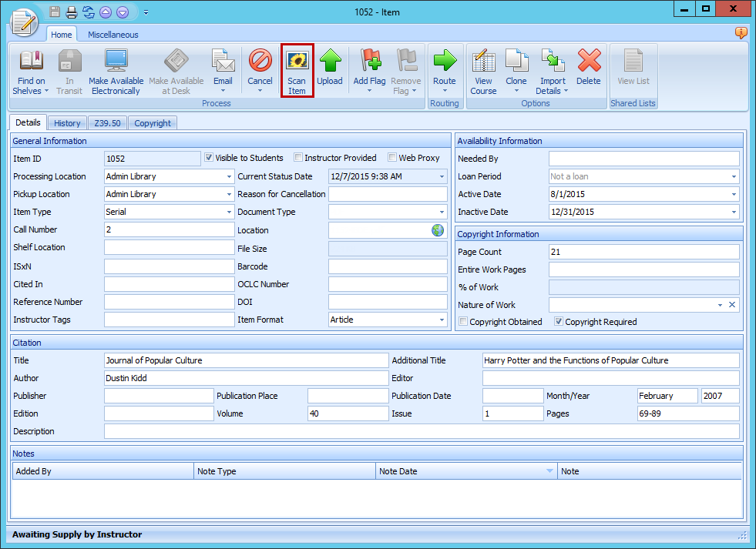Viewport: 756px width, 549px height.
Task: Expand the Item Type dropdown
Action: click(229, 213)
